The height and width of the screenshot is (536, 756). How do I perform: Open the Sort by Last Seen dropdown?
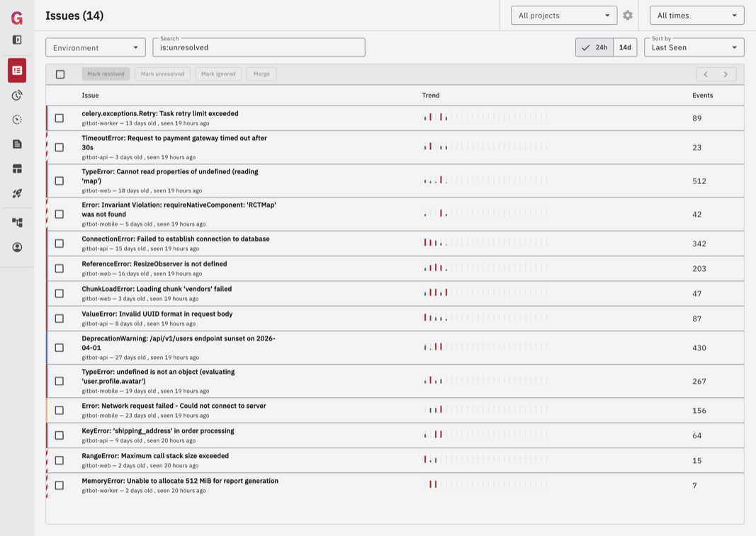(694, 47)
